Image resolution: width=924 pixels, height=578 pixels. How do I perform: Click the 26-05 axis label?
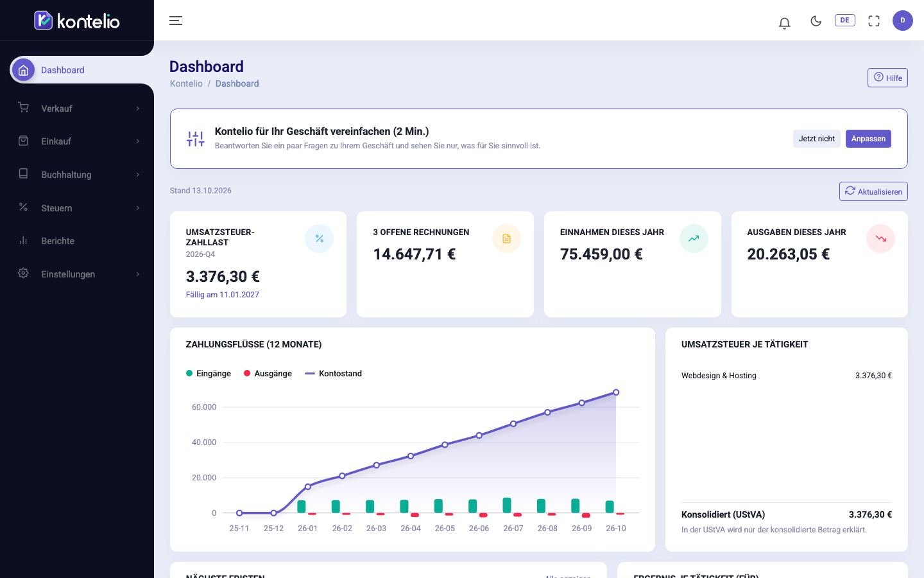tap(445, 529)
